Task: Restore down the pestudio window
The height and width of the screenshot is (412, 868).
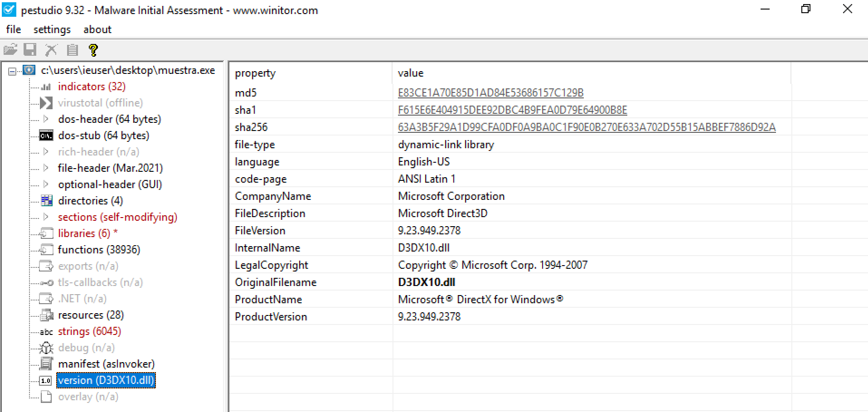Action: pos(805,9)
